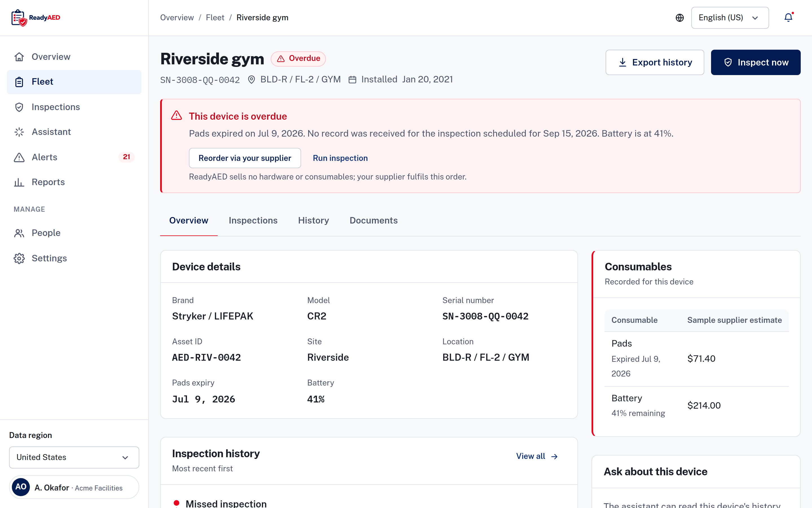Screen dimensions: 812x508
Task: Expand the United States data region dropdown
Action: (x=74, y=457)
